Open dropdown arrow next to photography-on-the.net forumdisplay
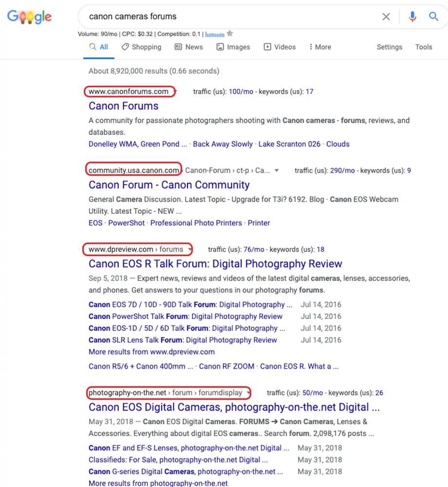The width and height of the screenshot is (448, 487). (x=248, y=393)
